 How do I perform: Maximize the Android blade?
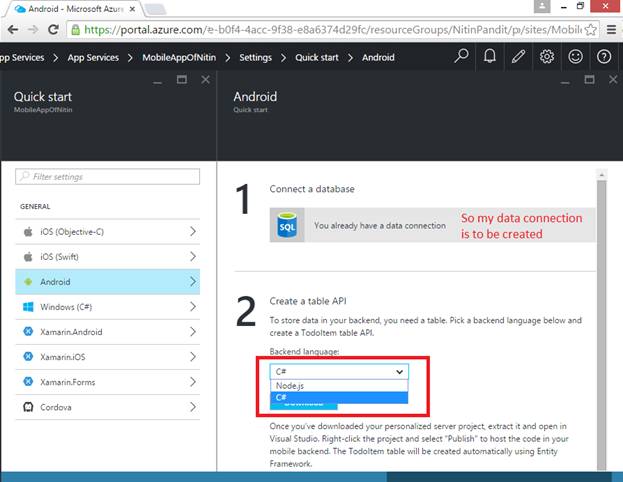pos(589,79)
